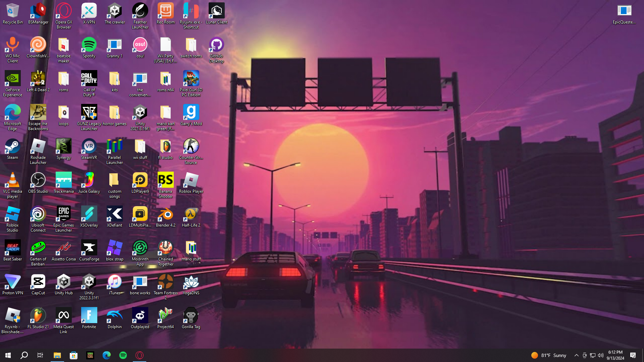Select the GitHub Desktop icon

217,50
